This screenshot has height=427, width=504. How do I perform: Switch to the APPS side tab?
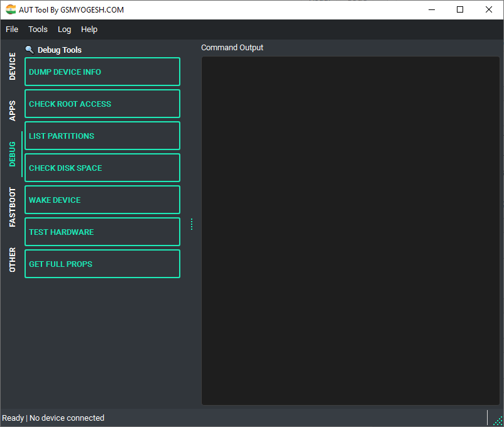12,111
